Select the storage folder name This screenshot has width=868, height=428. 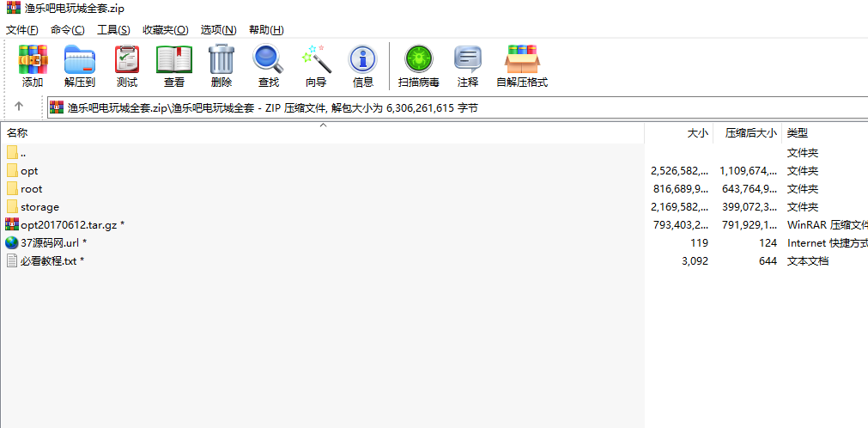pos(39,207)
